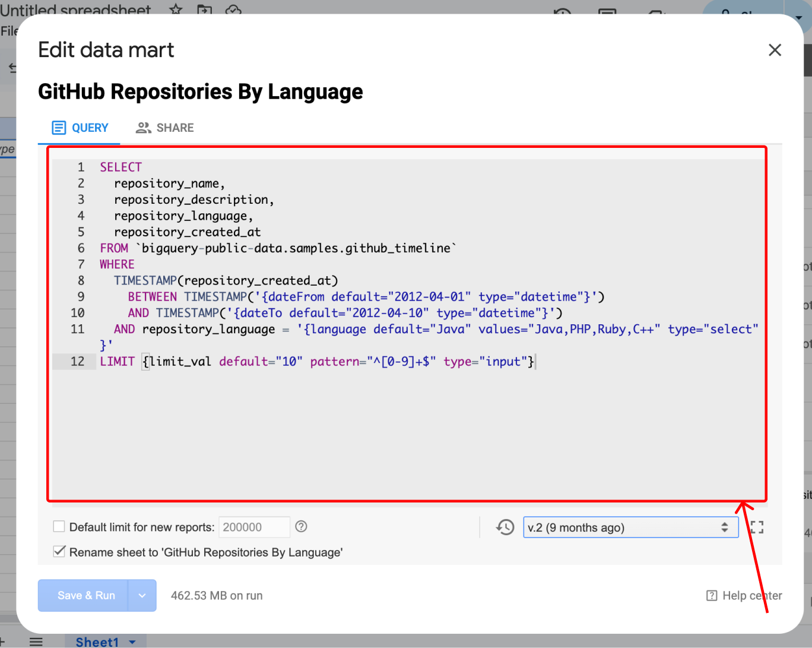Open help for default limit question icon

coord(301,527)
